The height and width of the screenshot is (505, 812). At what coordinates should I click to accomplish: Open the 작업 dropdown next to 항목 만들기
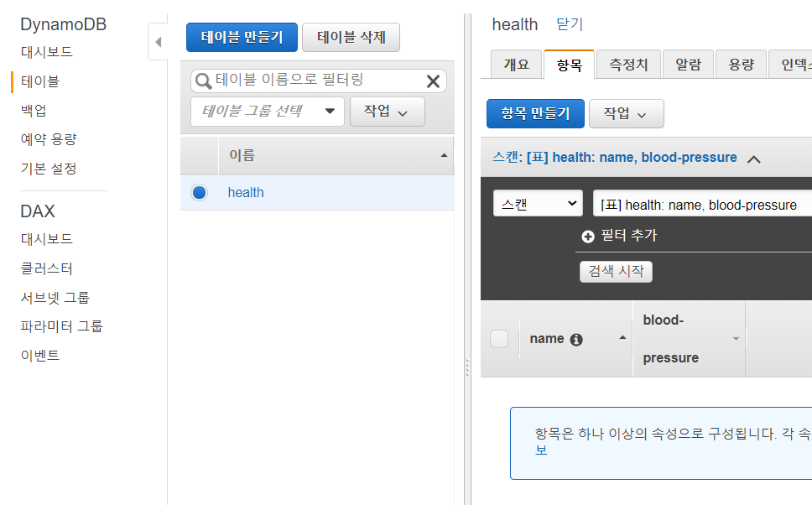tap(626, 113)
